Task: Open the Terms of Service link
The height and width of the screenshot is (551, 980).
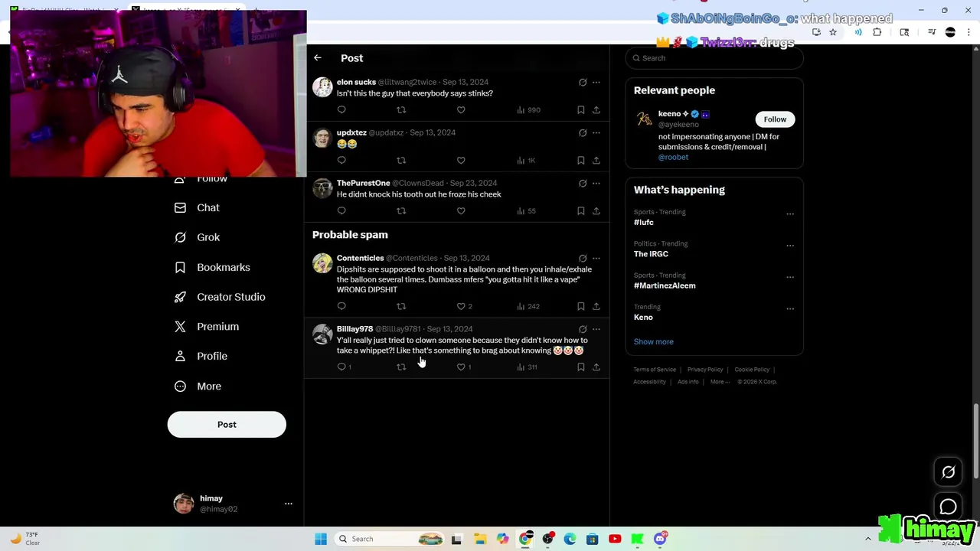Action: (655, 370)
